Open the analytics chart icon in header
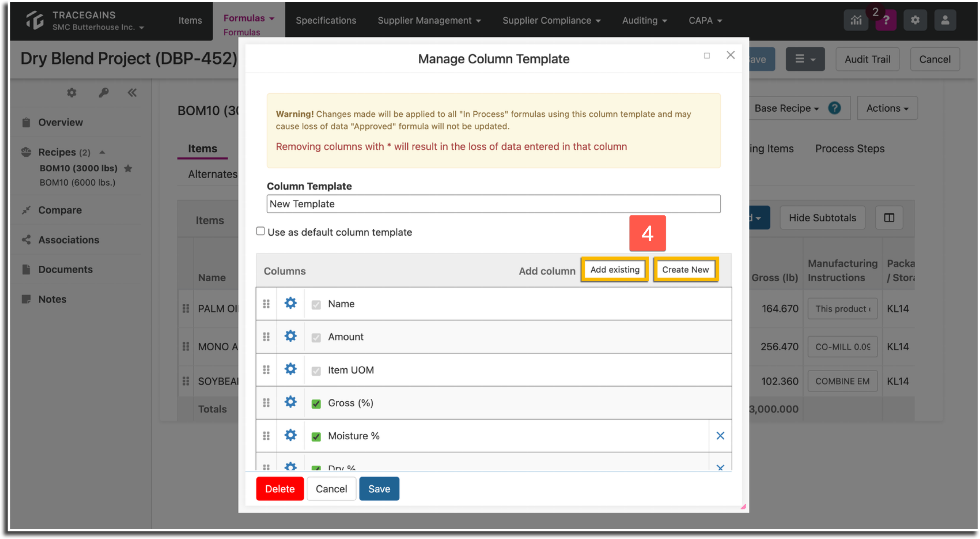The width and height of the screenshot is (980, 539). 855,20
